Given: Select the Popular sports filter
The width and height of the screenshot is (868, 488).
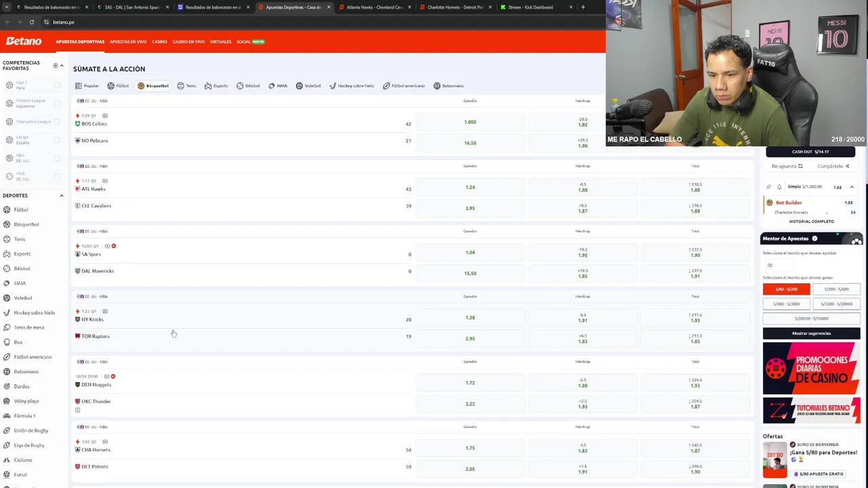Looking at the screenshot, I should [x=87, y=86].
